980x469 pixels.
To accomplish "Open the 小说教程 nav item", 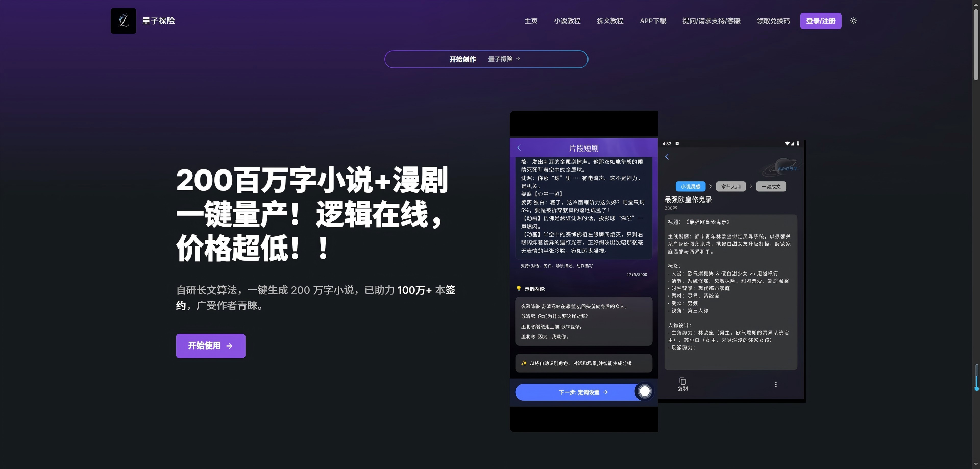I will click(567, 21).
